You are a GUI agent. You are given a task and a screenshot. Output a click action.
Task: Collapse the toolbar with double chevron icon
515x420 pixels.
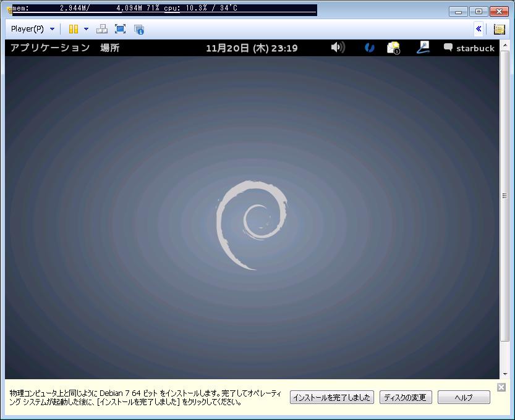[x=479, y=29]
